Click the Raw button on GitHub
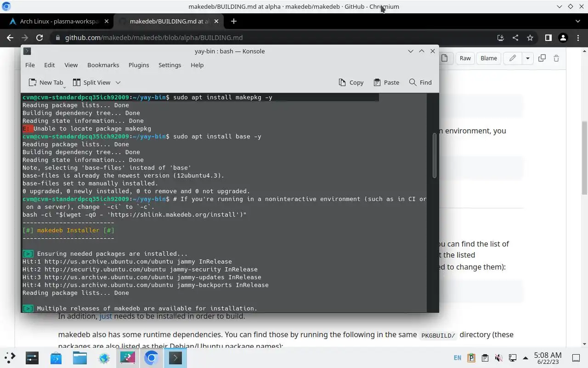588x368 pixels. coord(465,58)
